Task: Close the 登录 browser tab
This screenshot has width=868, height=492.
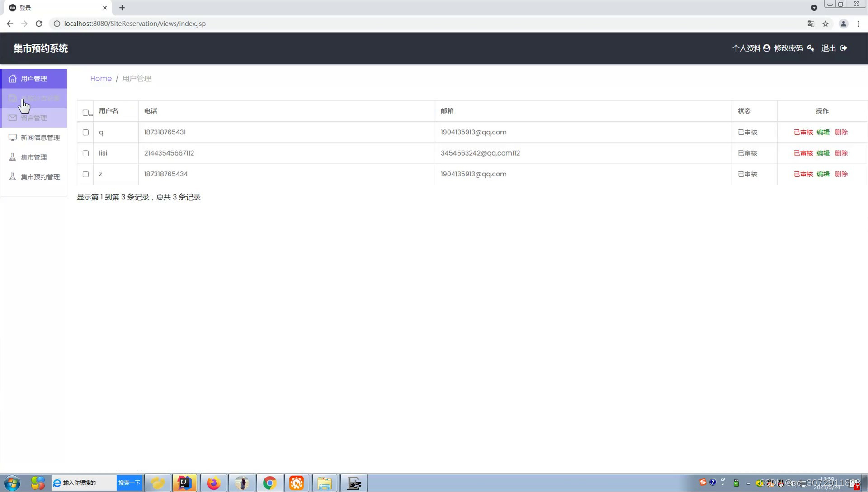Action: pyautogui.click(x=105, y=8)
